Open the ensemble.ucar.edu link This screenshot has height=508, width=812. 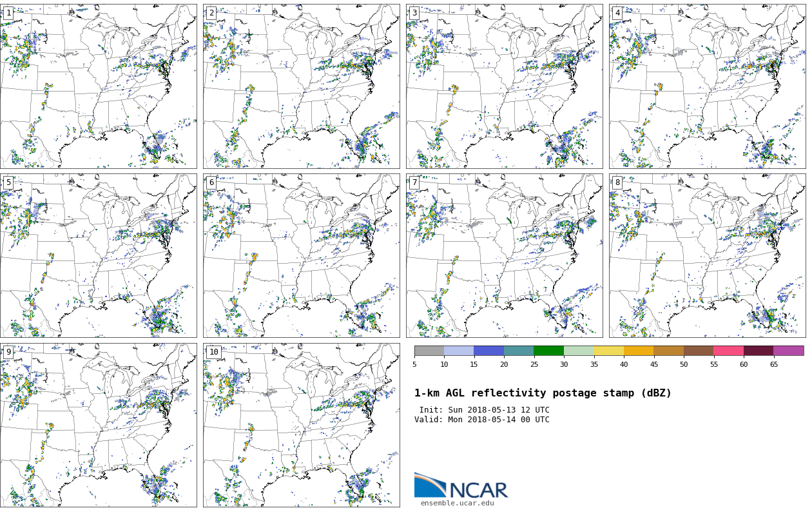[457, 503]
